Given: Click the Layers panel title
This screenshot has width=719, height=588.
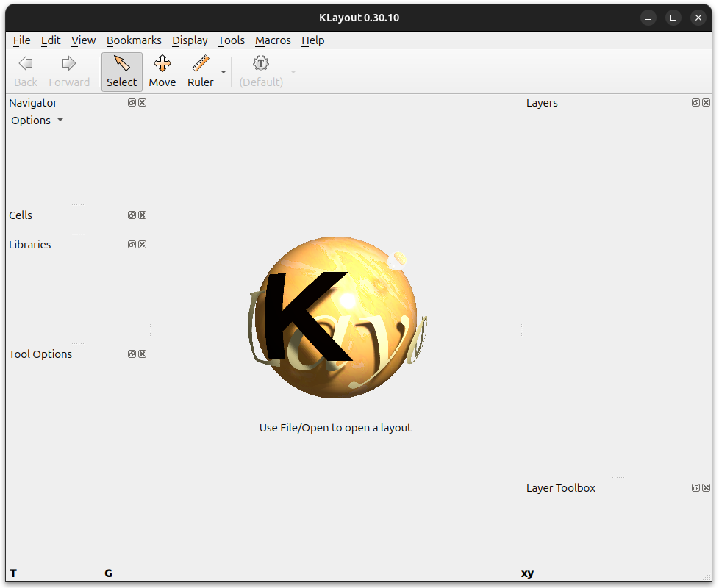Looking at the screenshot, I should click(542, 103).
